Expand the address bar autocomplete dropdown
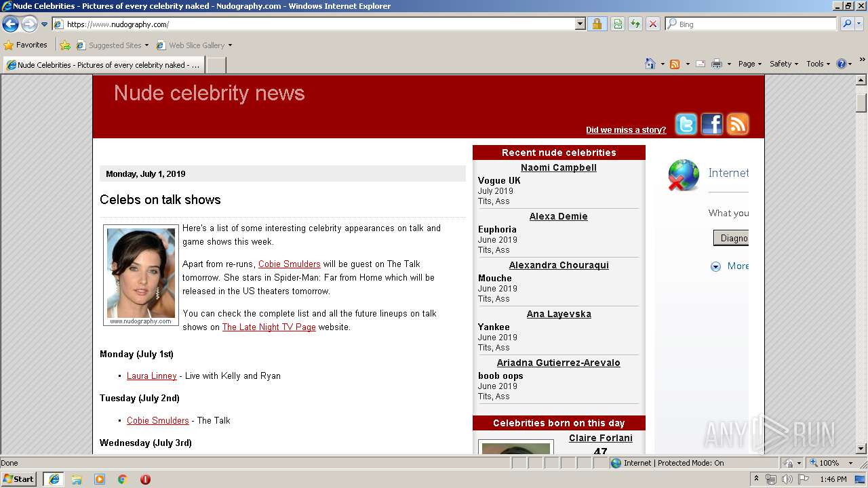868x488 pixels. tap(580, 24)
